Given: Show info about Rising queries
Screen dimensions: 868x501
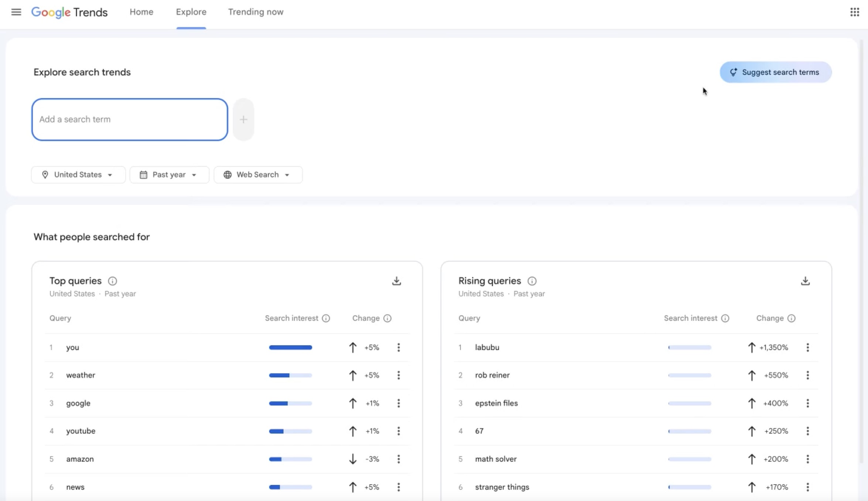Looking at the screenshot, I should point(532,281).
